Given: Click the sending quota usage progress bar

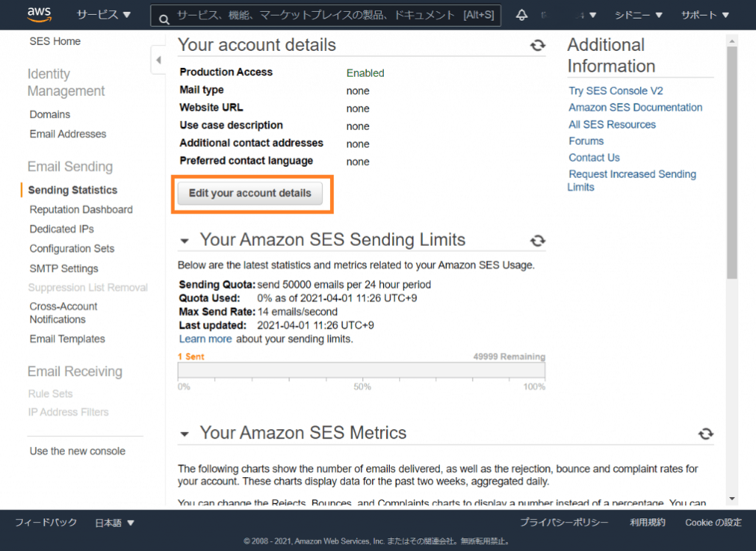Looking at the screenshot, I should (362, 370).
